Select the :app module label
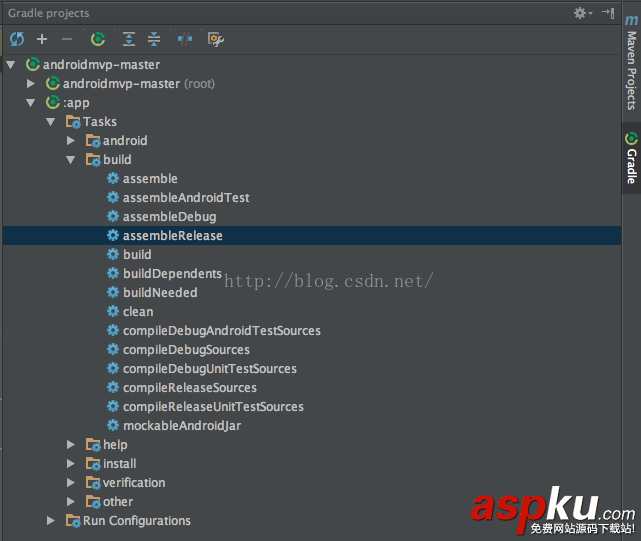This screenshot has width=641, height=541. (x=76, y=103)
